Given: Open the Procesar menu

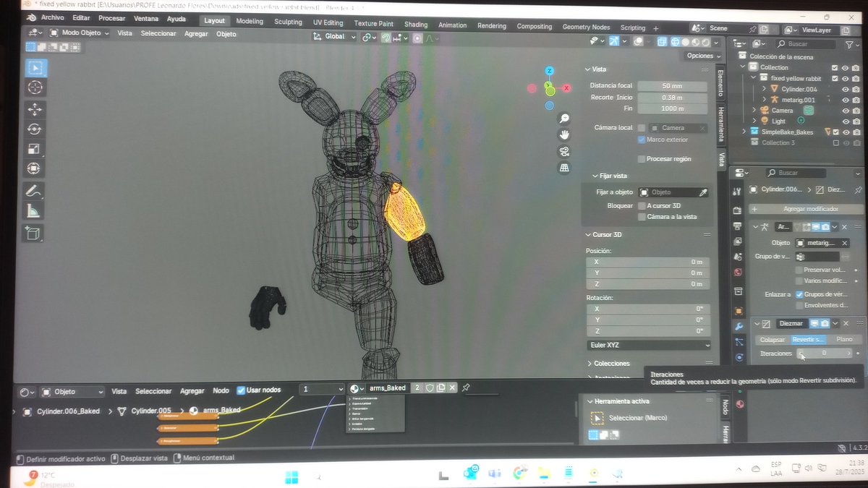Looking at the screenshot, I should pyautogui.click(x=111, y=18).
